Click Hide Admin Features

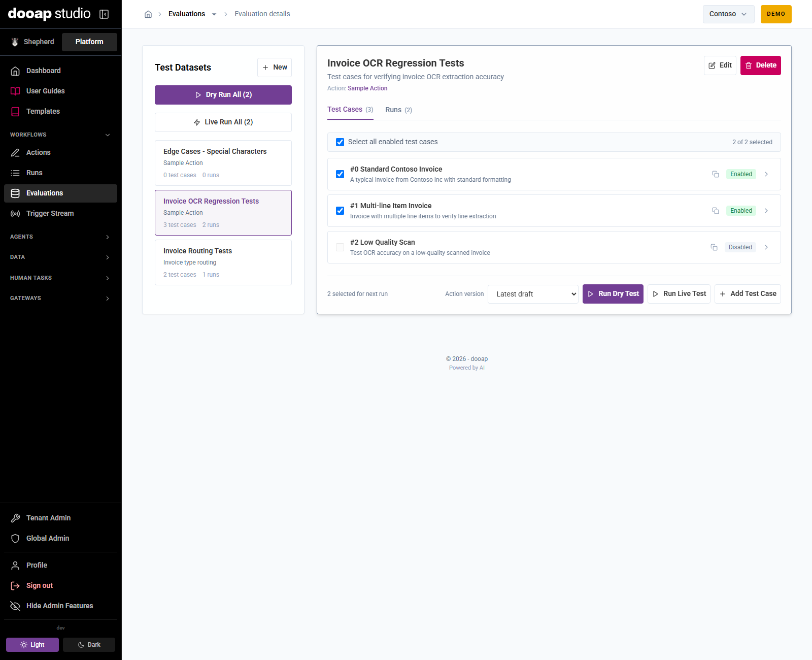(60, 606)
